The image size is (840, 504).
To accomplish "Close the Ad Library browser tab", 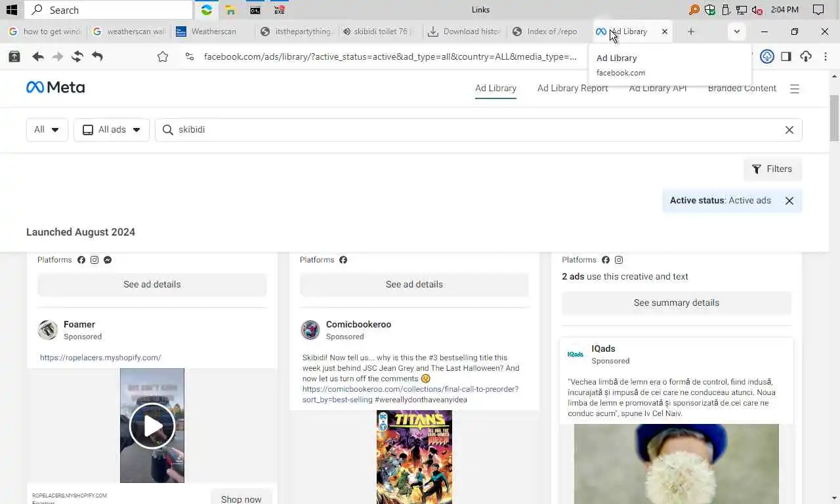I will (665, 31).
